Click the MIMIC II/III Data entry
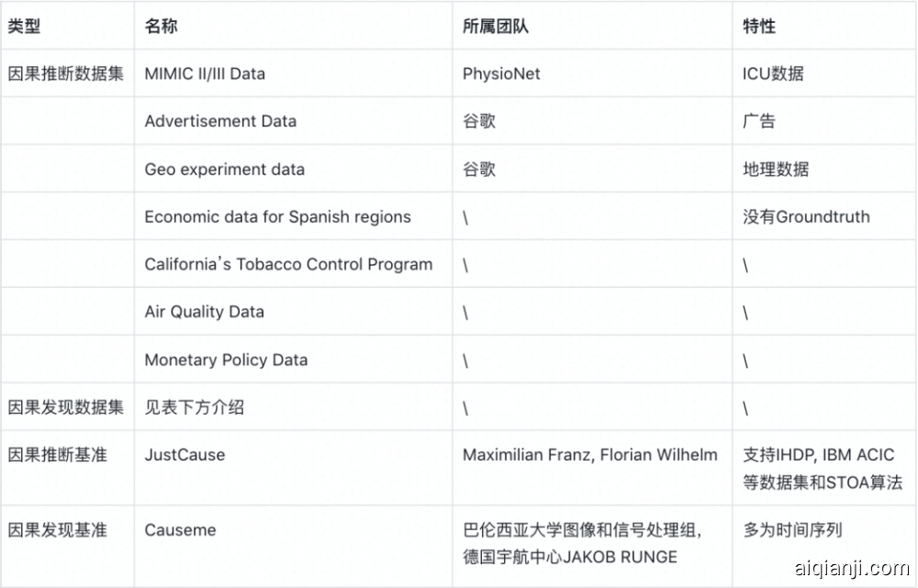918x588 pixels. click(x=205, y=74)
